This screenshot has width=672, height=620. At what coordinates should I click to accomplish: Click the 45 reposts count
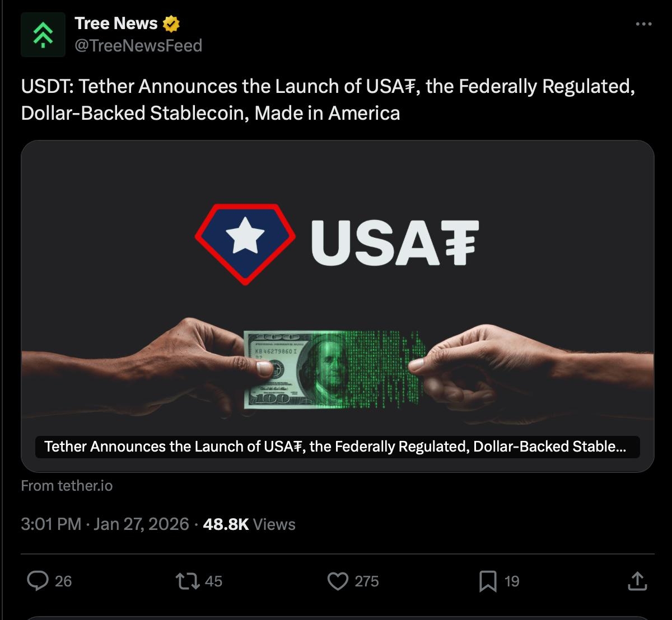pos(213,581)
